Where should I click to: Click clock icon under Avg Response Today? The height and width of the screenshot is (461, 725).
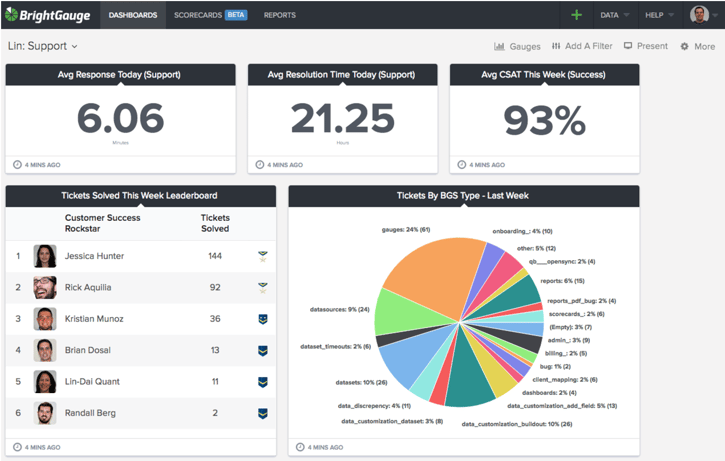tap(17, 165)
